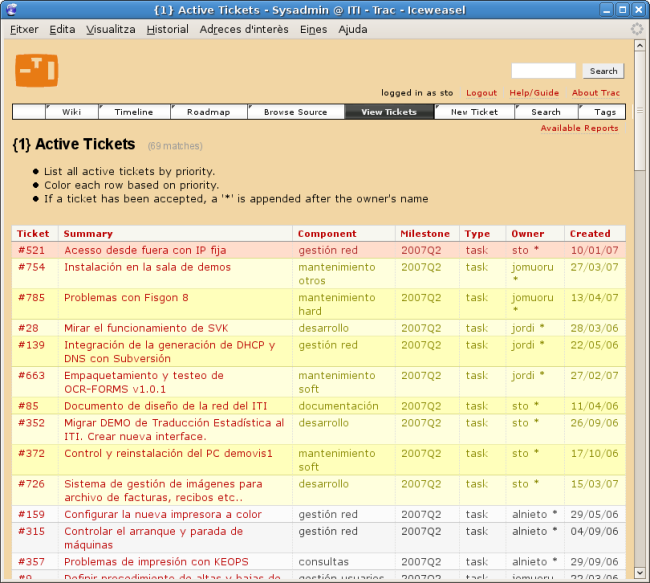Open the Fitxer menu

pyautogui.click(x=24, y=29)
